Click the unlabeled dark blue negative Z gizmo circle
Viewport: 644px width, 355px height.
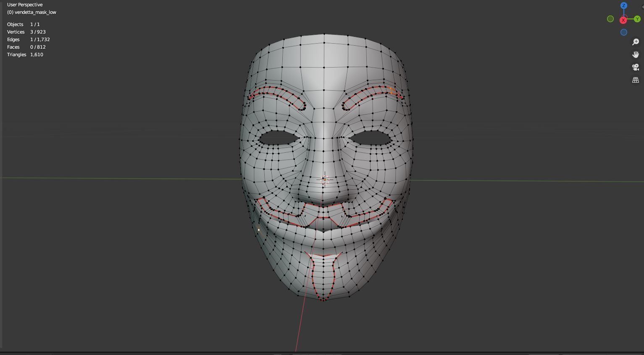[x=624, y=32]
